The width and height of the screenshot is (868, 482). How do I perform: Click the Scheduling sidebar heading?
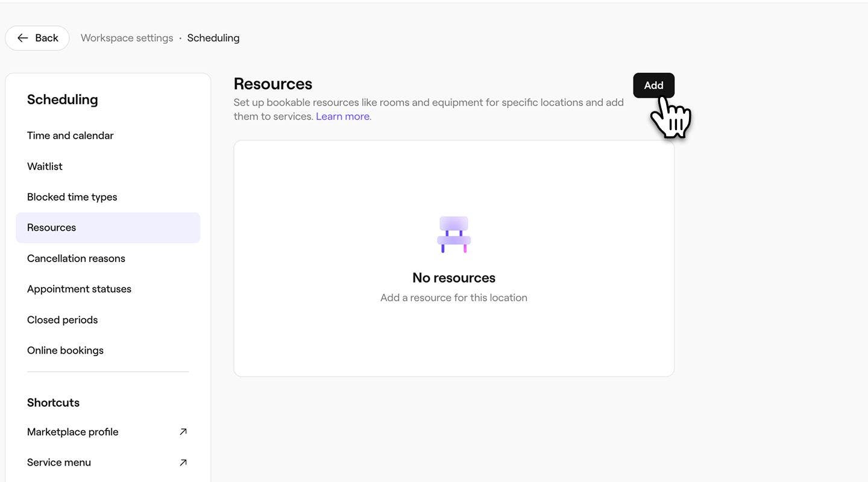click(63, 99)
